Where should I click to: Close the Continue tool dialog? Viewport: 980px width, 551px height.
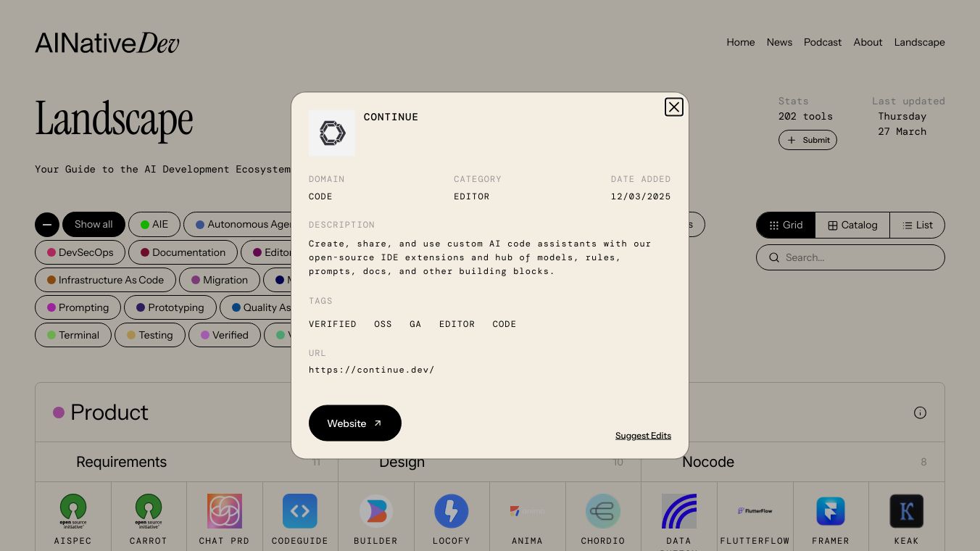[674, 107]
